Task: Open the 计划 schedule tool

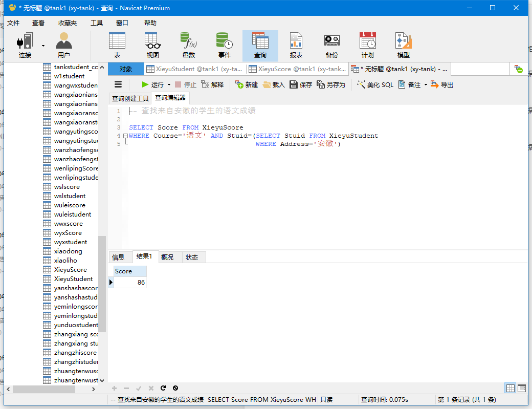Action: coord(367,45)
